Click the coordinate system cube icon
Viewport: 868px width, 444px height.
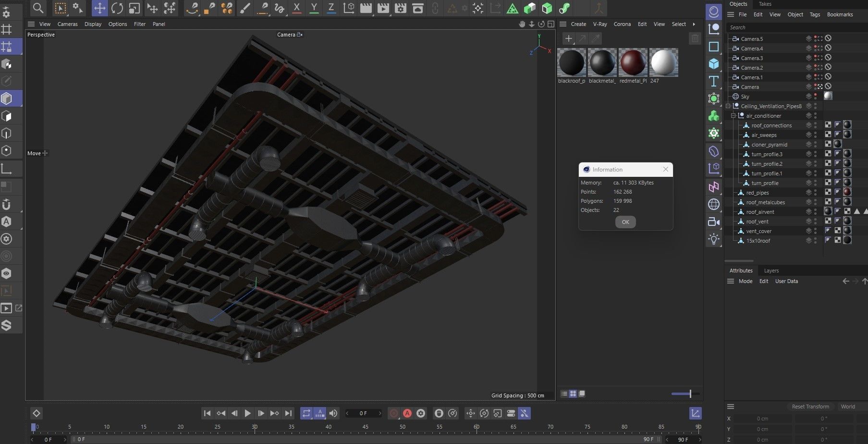coord(349,8)
